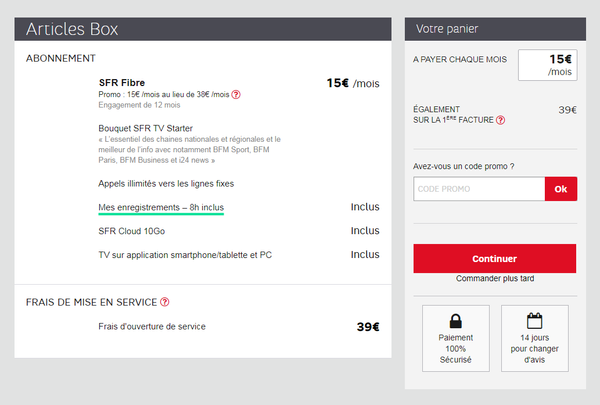The width and height of the screenshot is (600, 405).
Task: Open the Commander plus tard link
Action: tap(495, 278)
